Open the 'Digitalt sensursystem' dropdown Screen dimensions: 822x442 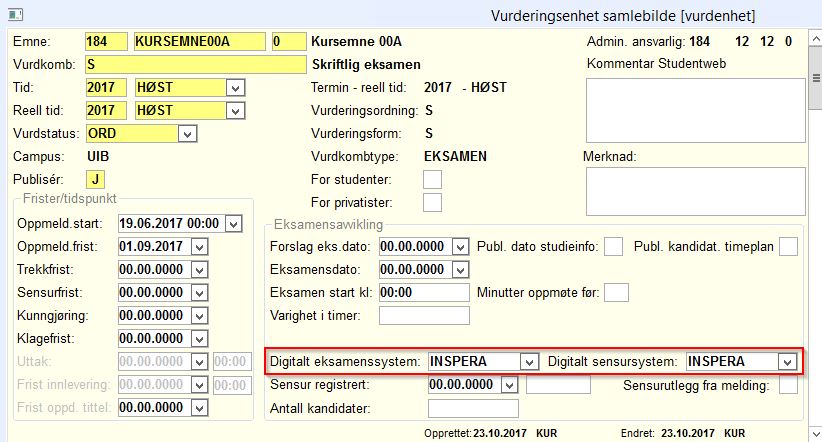pos(789,361)
